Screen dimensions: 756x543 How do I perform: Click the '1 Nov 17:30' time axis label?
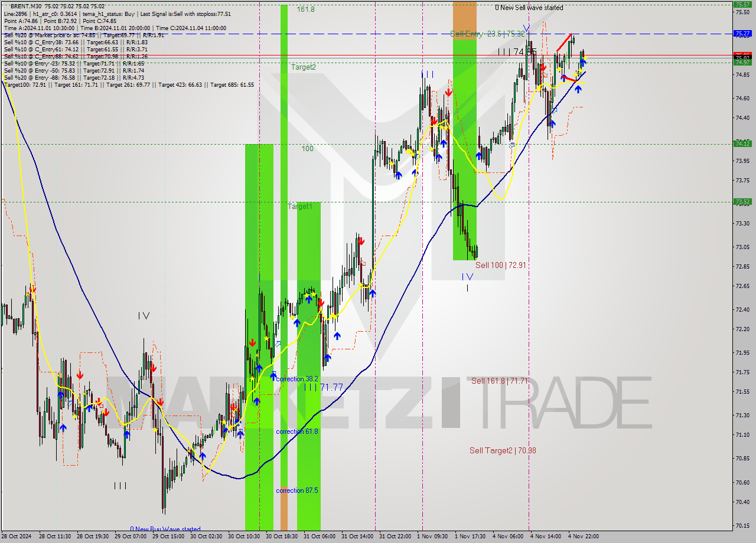pyautogui.click(x=471, y=537)
